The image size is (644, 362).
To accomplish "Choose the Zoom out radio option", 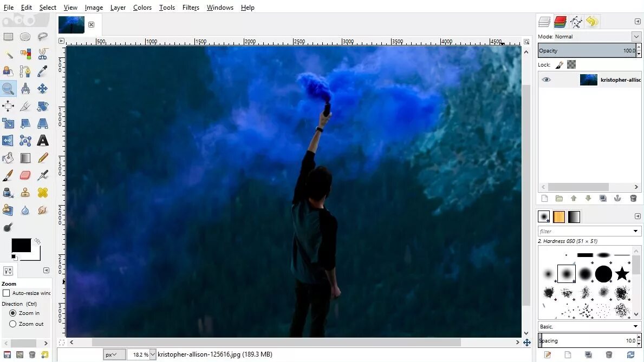I will pos(13,324).
